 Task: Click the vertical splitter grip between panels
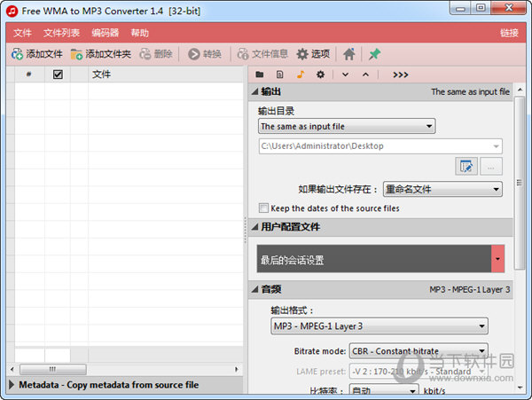click(x=246, y=230)
